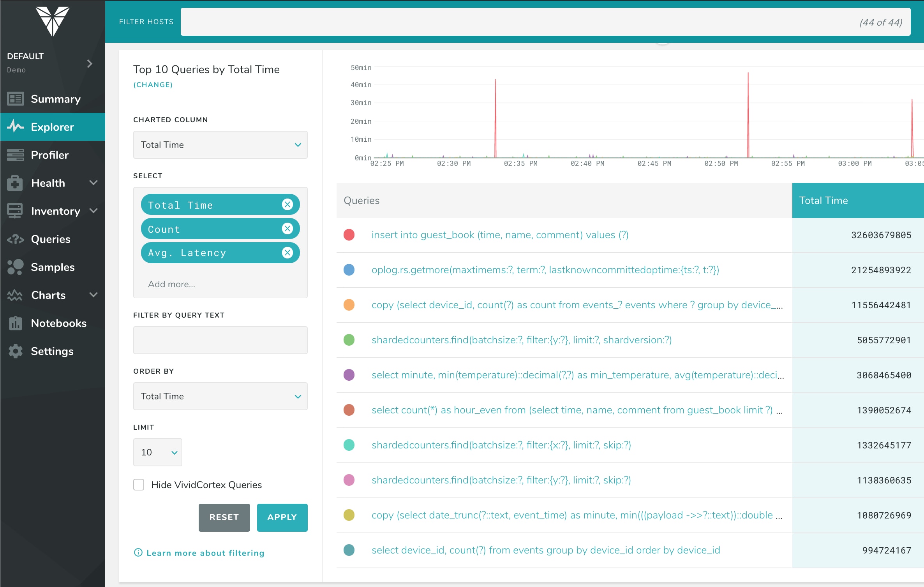Click the total time value 994724167
Viewport: 924px width, 587px height.
(887, 550)
